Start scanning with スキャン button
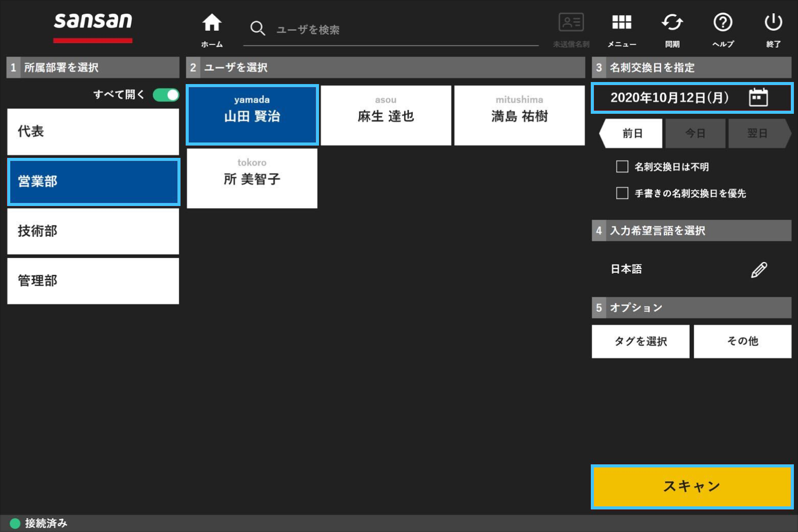798x532 pixels. point(692,487)
